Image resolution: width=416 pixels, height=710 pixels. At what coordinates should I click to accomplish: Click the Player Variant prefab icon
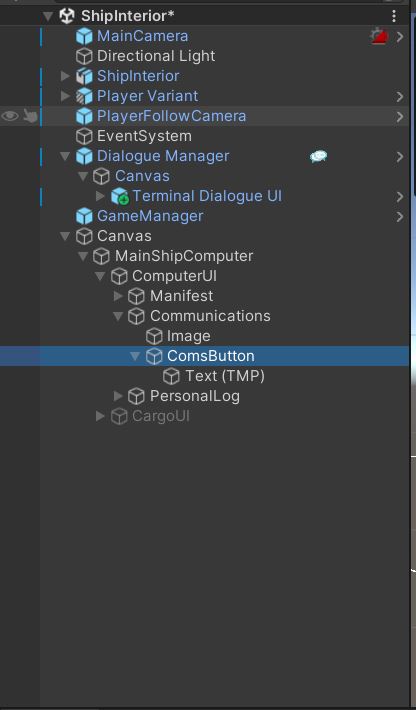pyautogui.click(x=84, y=96)
